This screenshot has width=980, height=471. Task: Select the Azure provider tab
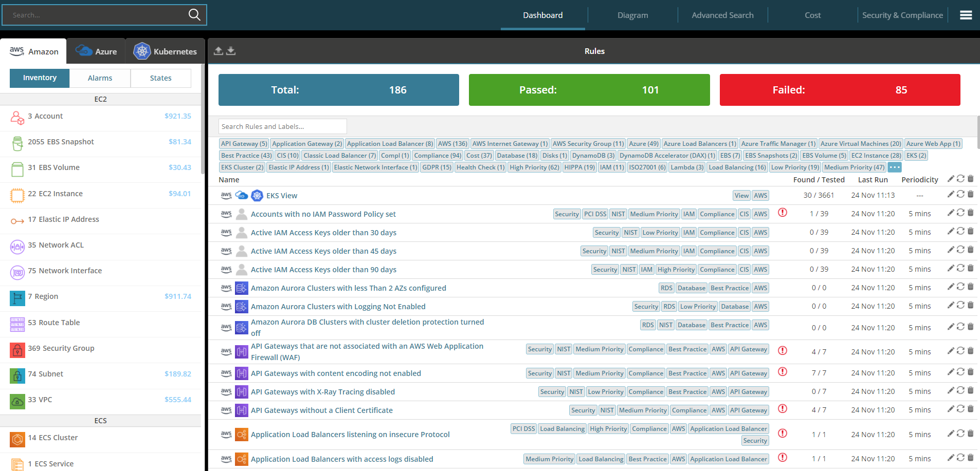pos(96,51)
